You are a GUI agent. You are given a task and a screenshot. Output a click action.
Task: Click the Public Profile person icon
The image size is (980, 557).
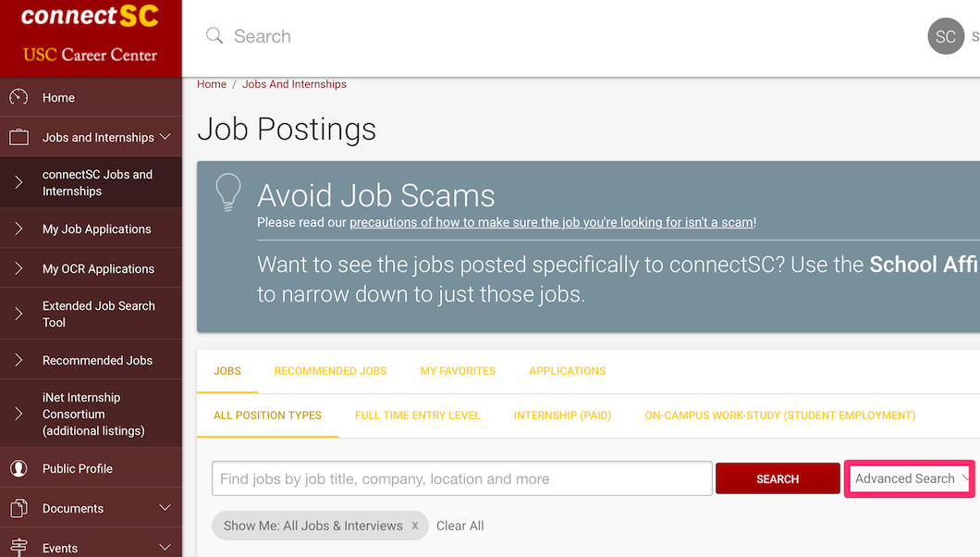tap(18, 468)
